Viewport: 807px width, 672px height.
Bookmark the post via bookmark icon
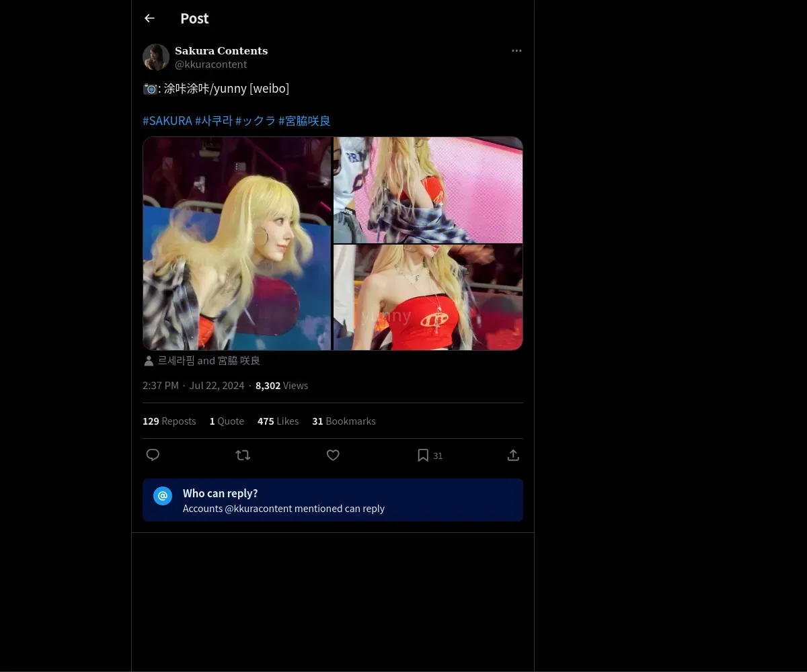click(423, 455)
